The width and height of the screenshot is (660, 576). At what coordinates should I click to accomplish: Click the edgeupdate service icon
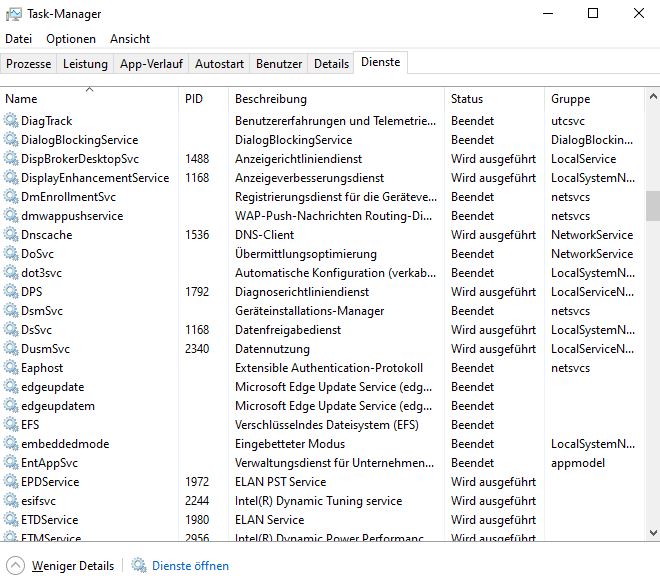tap(11, 386)
